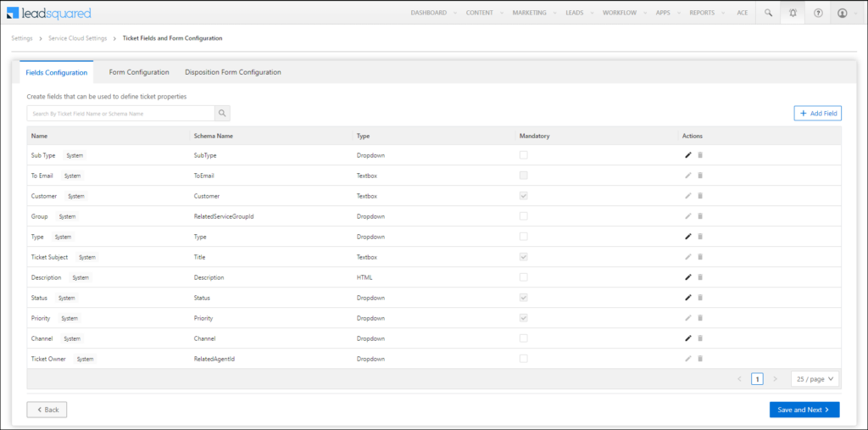
Task: Edit the Status field with pencil icon
Action: click(688, 298)
